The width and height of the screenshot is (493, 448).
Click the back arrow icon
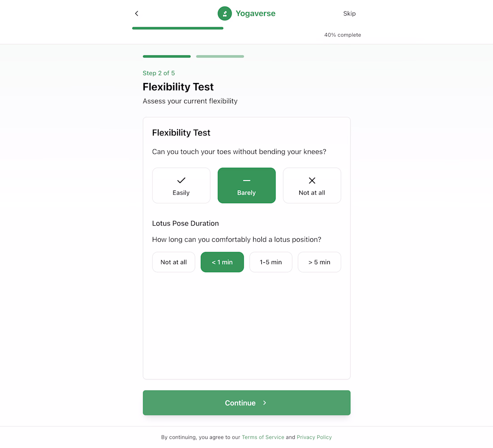(x=137, y=13)
